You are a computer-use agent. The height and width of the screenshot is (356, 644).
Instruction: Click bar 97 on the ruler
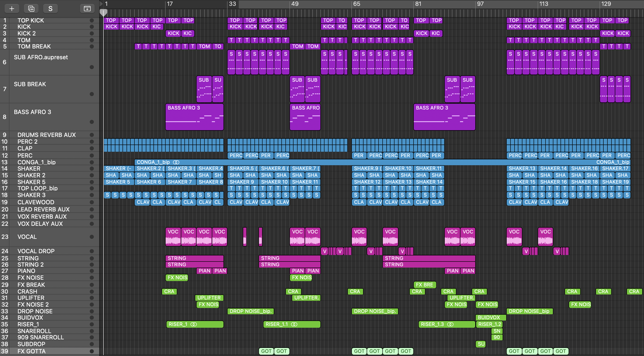[x=480, y=4]
